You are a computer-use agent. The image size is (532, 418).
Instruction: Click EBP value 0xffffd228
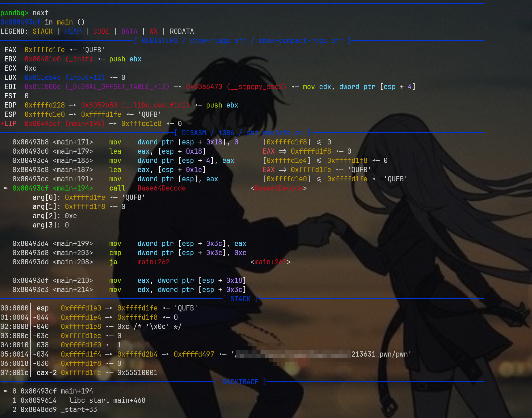pyautogui.click(x=45, y=105)
